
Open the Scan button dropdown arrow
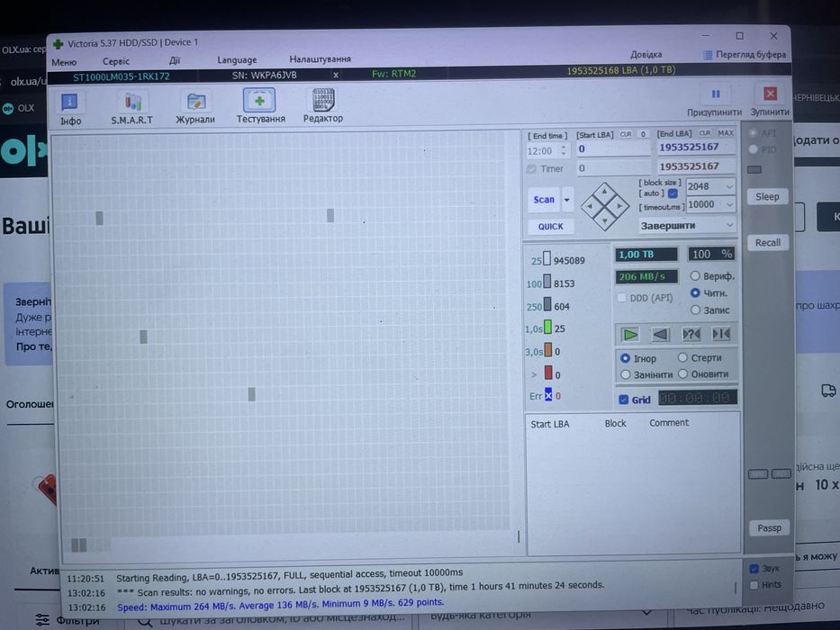[567, 201]
